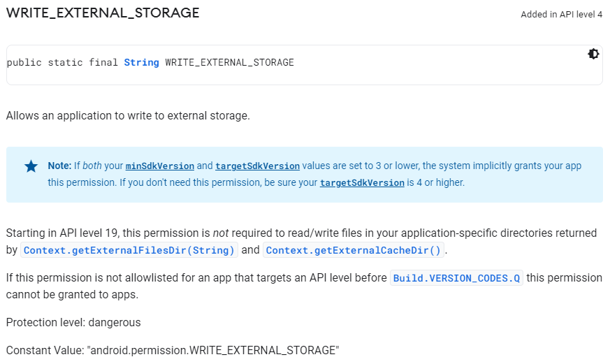Click the bold "Note:" label
This screenshot has width=610, height=364.
point(59,166)
